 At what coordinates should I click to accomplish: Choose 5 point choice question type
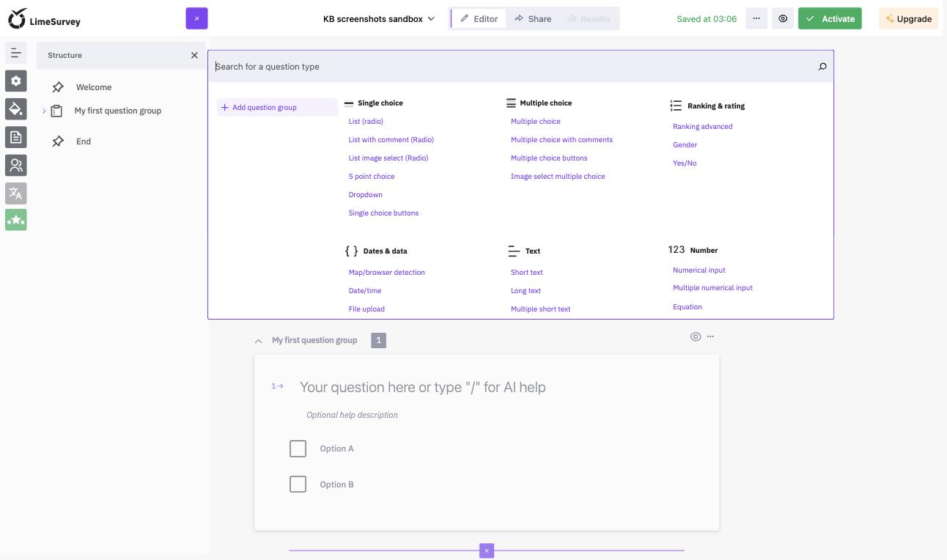372,177
